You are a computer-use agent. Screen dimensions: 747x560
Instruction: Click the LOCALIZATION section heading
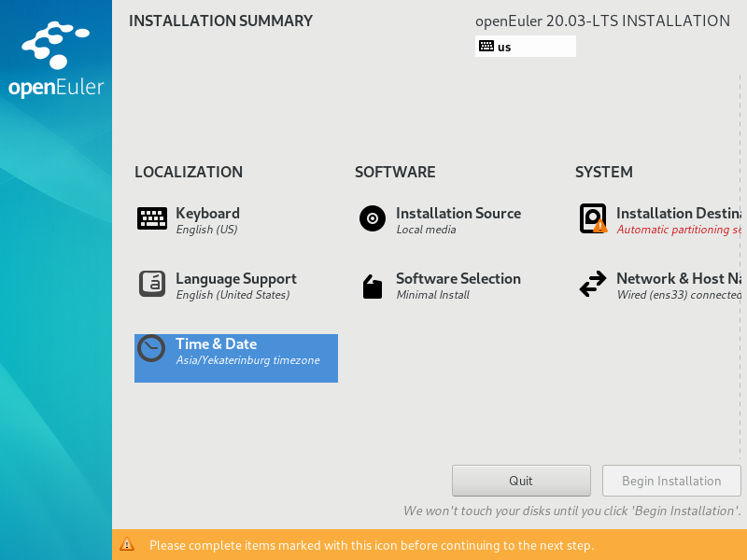[x=189, y=172]
